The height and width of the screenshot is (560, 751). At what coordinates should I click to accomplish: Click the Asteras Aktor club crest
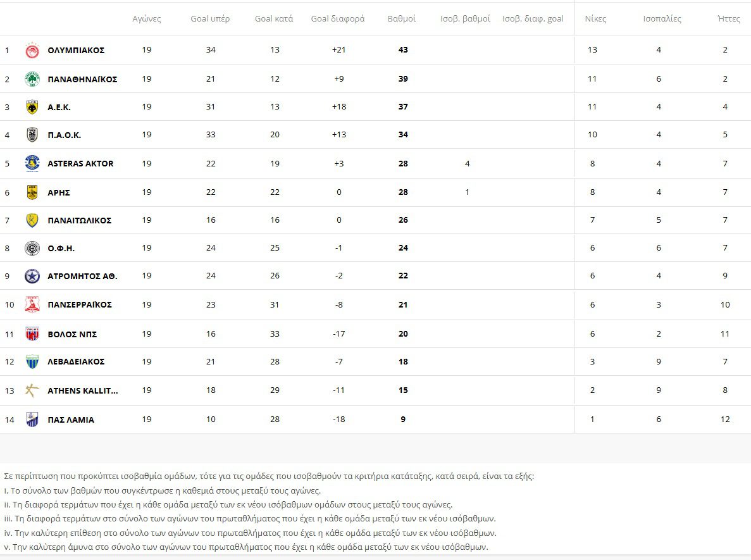[x=32, y=163]
